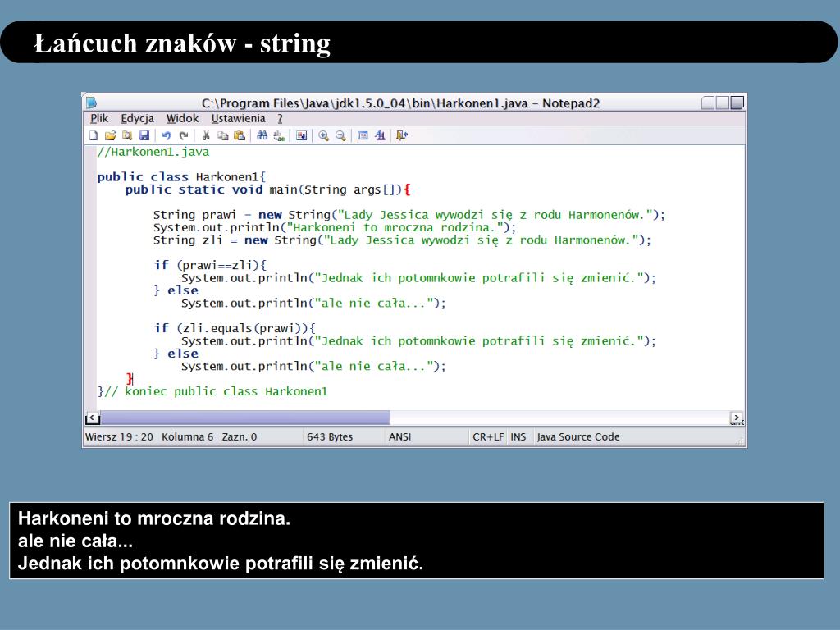Click 'Java Source Code' scheme in status bar
840x630 pixels.
[578, 437]
